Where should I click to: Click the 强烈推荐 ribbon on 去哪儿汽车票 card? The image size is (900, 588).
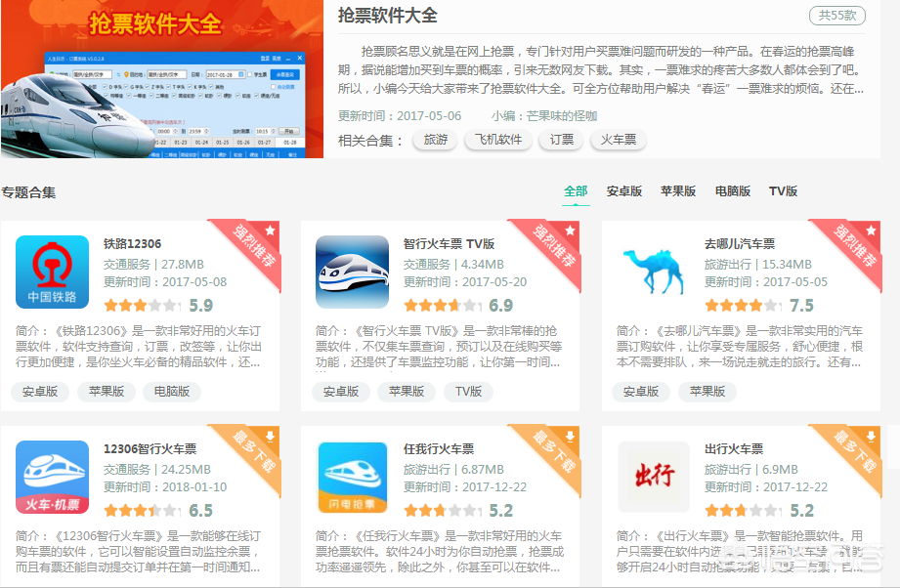pos(853,247)
